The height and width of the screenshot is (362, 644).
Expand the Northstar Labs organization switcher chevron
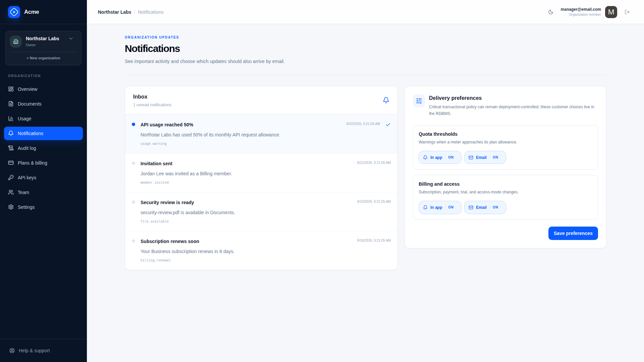(71, 39)
